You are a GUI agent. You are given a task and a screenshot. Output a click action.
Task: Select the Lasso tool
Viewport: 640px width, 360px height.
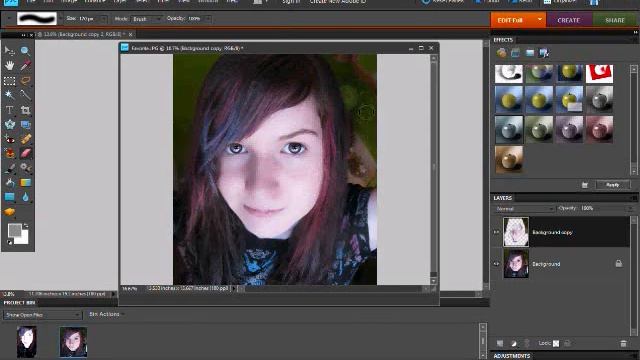tap(25, 80)
